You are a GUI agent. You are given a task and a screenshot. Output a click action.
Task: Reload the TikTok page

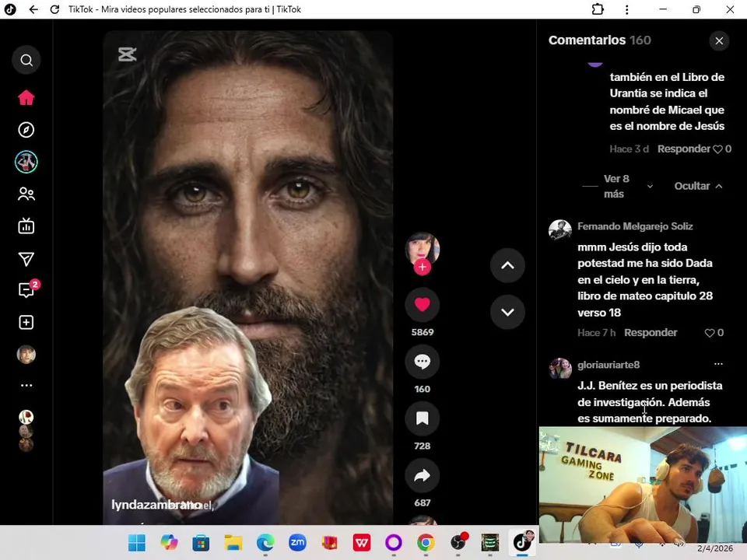(54, 9)
